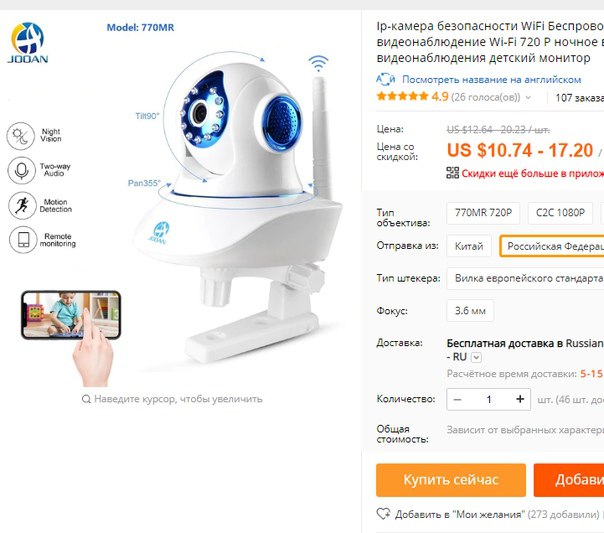
Task: Click the magnifier zoom hint icon
Action: [86, 399]
